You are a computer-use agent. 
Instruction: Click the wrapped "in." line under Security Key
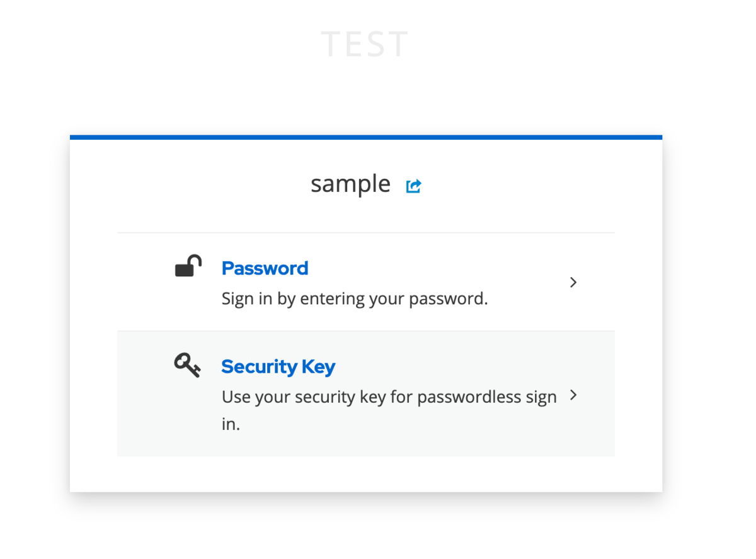tap(231, 424)
